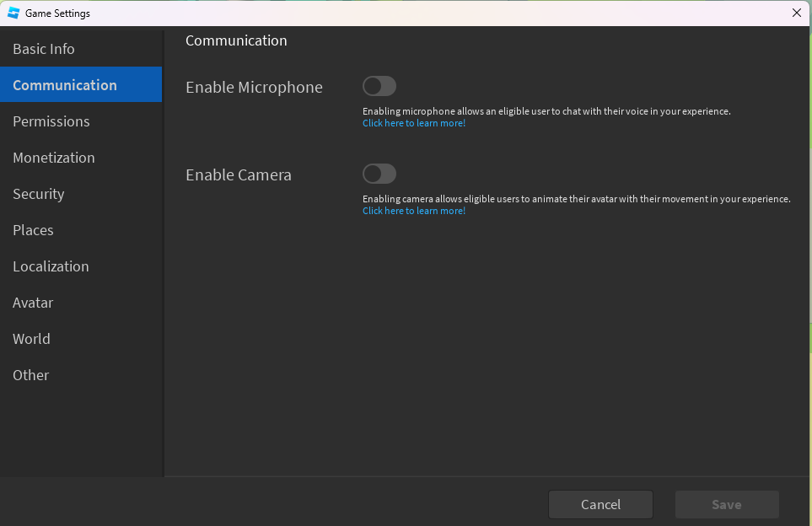The image size is (812, 526).
Task: Click the Roblox Studio logo icon
Action: 13,13
